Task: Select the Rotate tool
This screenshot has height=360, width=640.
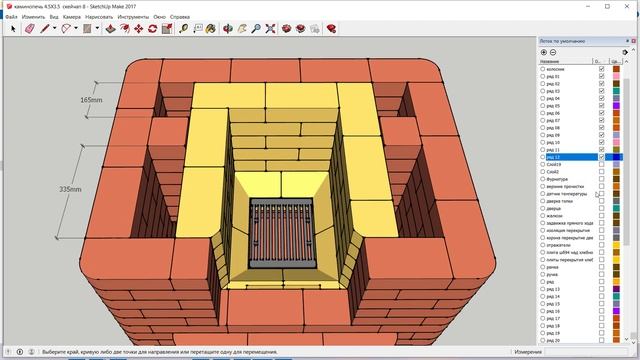Action: pos(153,29)
